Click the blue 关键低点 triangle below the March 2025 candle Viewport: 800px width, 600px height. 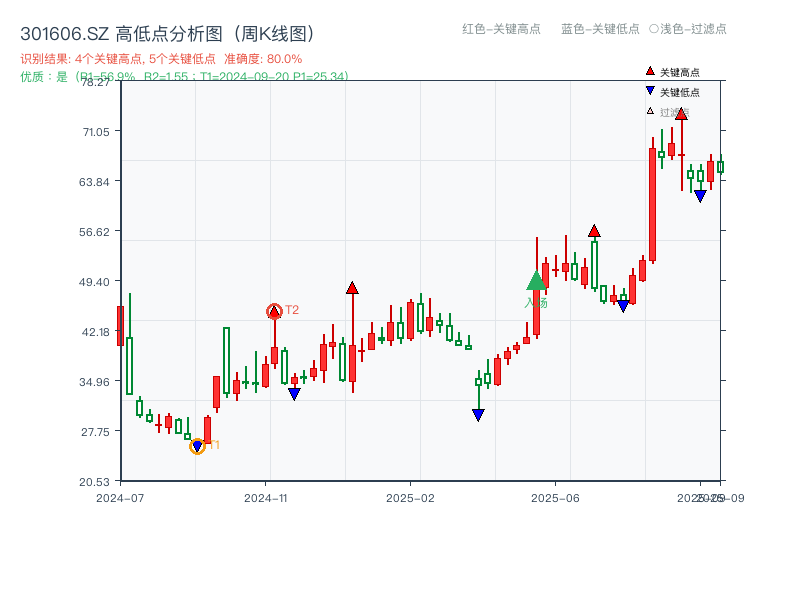click(x=478, y=414)
